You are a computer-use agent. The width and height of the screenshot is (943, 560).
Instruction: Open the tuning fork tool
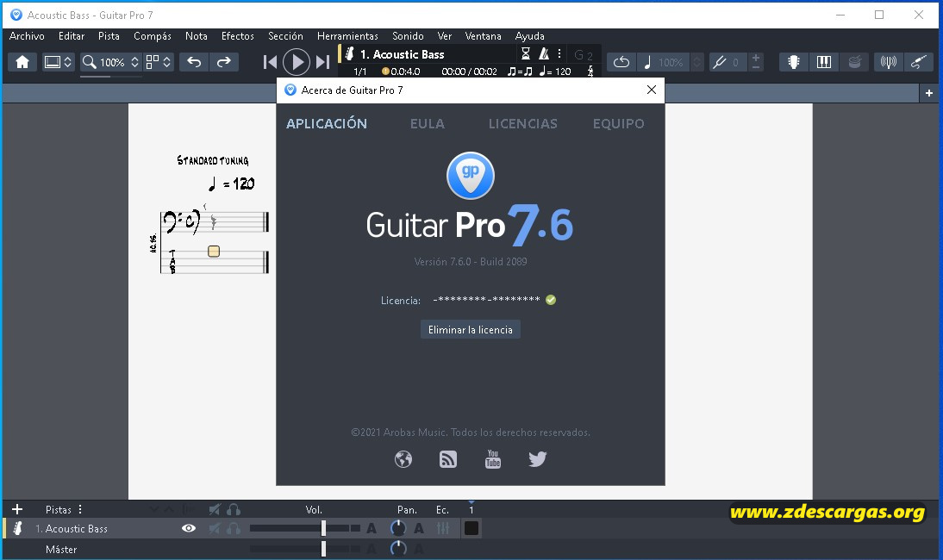click(719, 62)
